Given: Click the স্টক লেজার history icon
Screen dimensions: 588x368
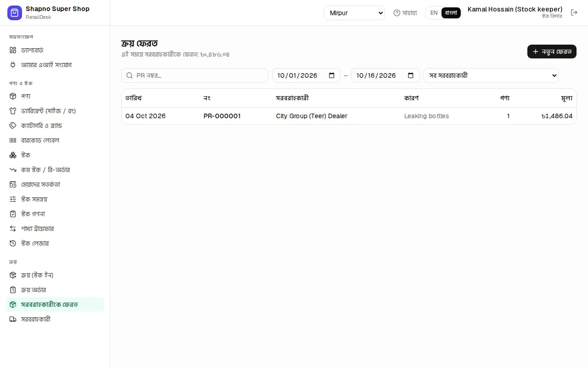Looking at the screenshot, I should pyautogui.click(x=13, y=243).
